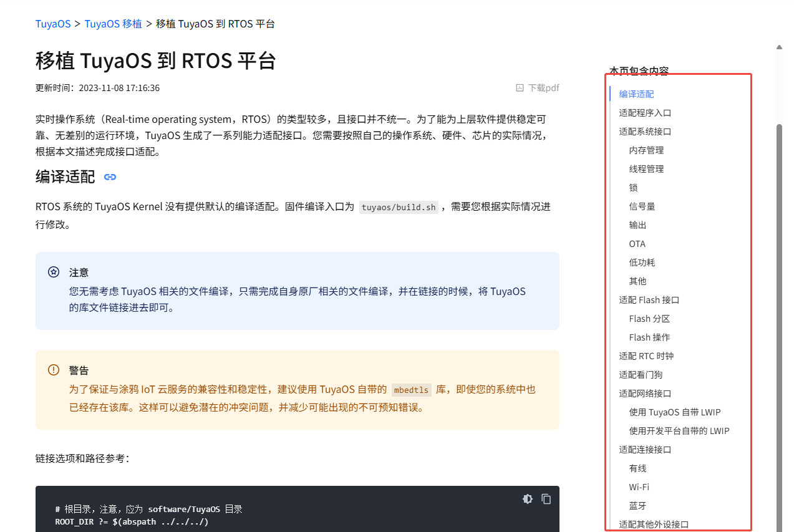Go to 信号量 subsection

[642, 206]
